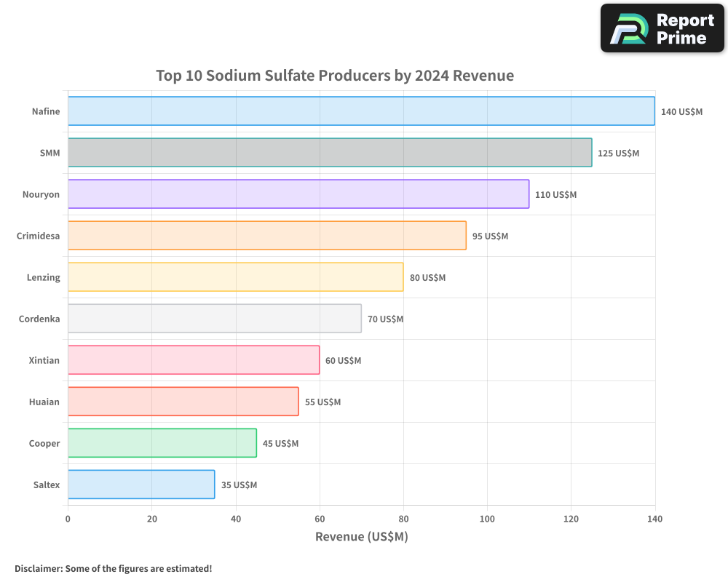Image resolution: width=728 pixels, height=582 pixels.
Task: Click the 0 tick mark label
Action: 68,519
